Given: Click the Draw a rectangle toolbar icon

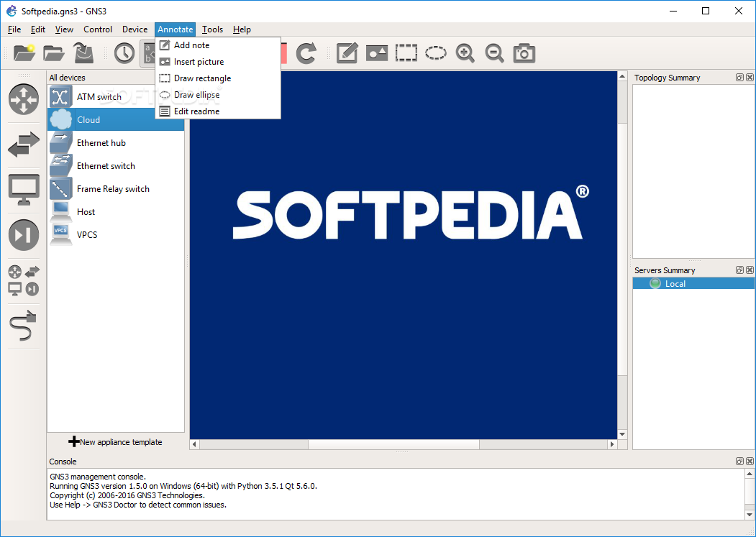Looking at the screenshot, I should click(406, 52).
